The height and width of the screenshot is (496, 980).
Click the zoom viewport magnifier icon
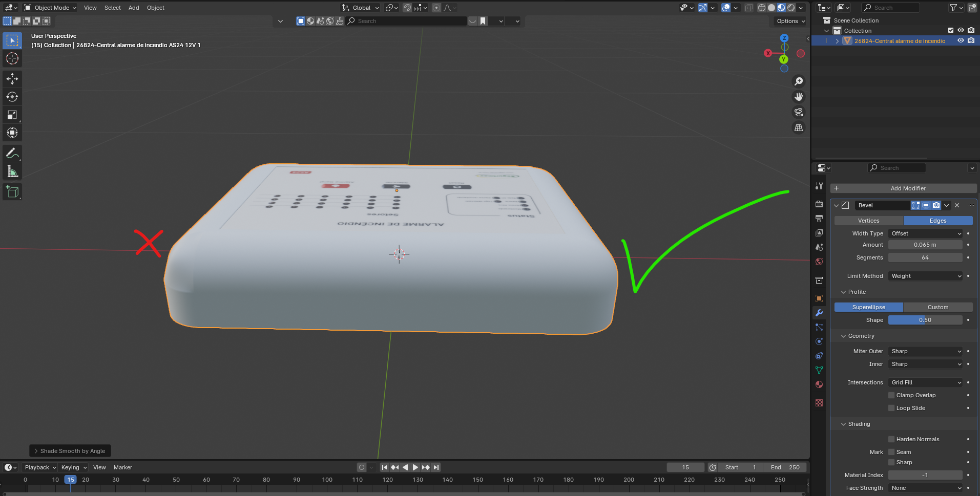799,81
